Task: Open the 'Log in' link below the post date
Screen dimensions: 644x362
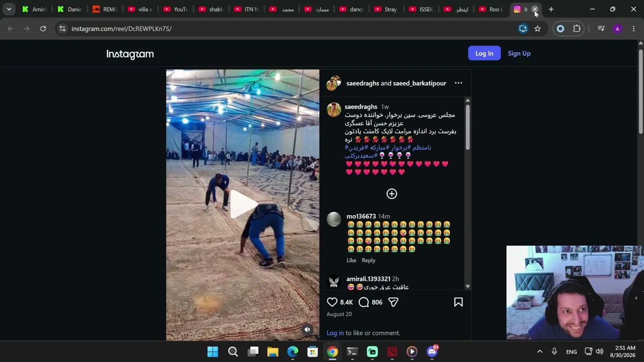Action: tap(335, 333)
